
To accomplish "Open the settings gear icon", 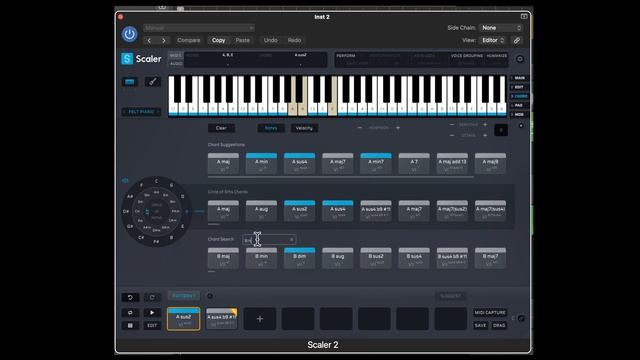I will (x=520, y=59).
